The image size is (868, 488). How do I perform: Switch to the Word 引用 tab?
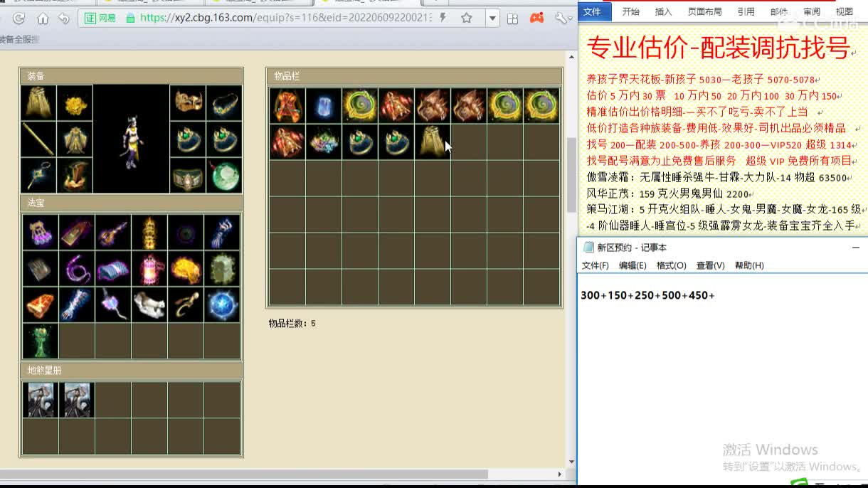point(746,11)
